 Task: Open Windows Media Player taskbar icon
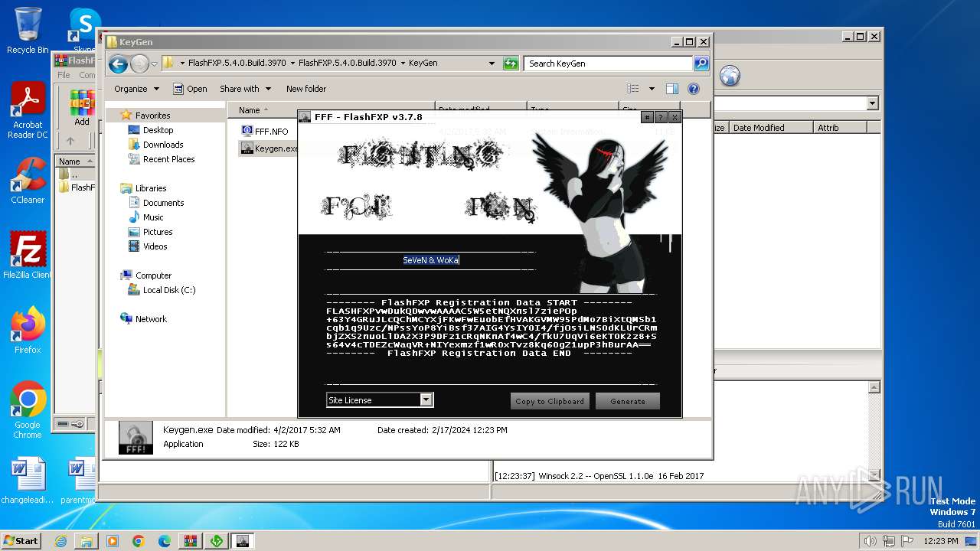[x=113, y=541]
